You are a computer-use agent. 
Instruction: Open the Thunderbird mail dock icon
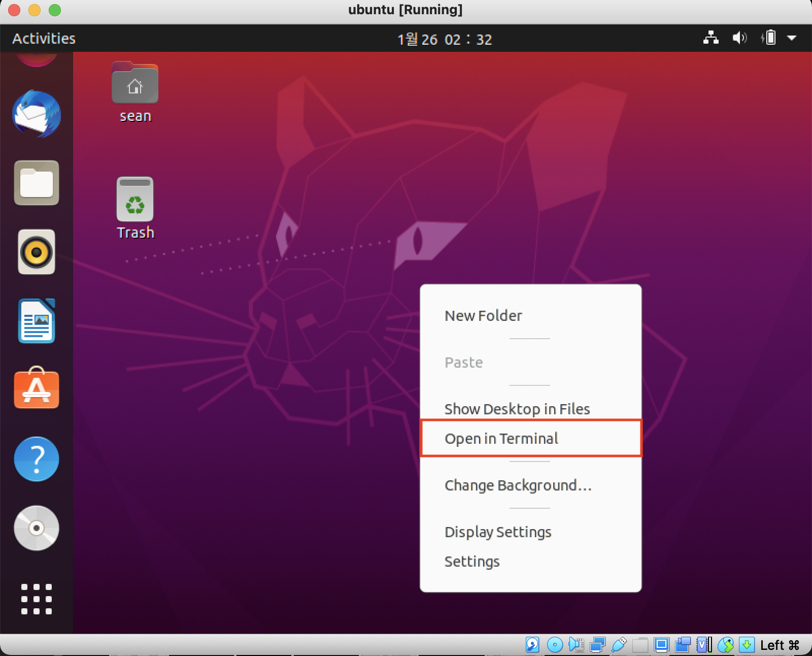click(37, 114)
